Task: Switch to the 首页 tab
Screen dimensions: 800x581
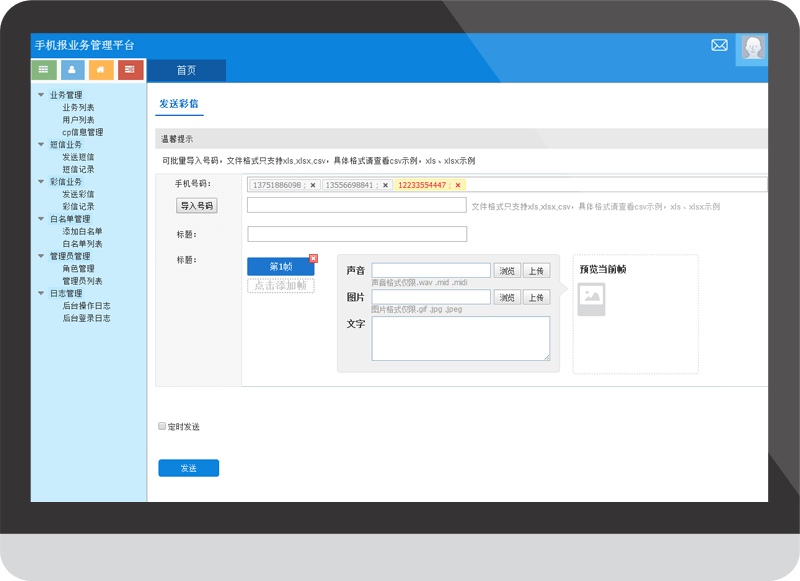Action: pos(186,70)
